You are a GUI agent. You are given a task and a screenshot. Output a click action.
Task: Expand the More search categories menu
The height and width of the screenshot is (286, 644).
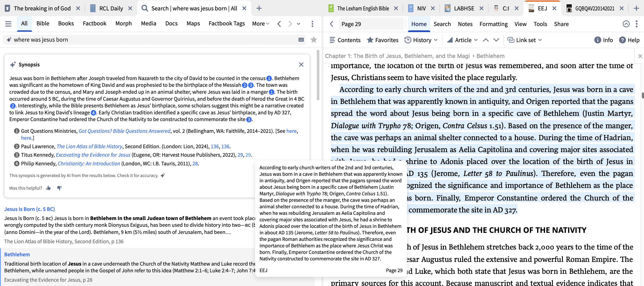[x=261, y=23]
